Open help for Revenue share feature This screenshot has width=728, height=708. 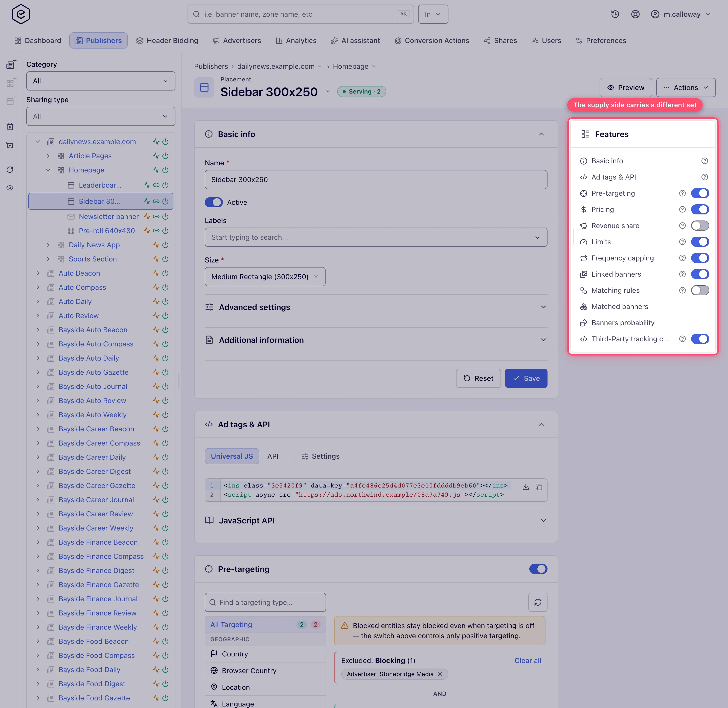682,226
